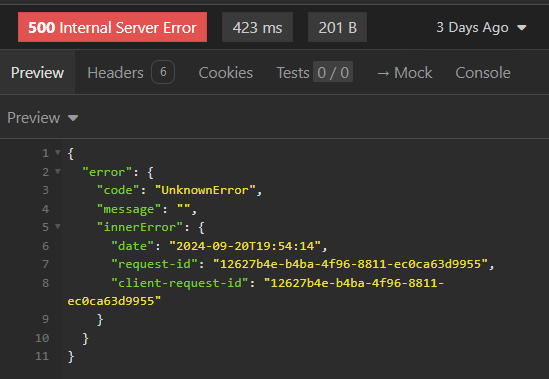Open the Preview mode dropdown
The image size is (549, 379).
42,118
